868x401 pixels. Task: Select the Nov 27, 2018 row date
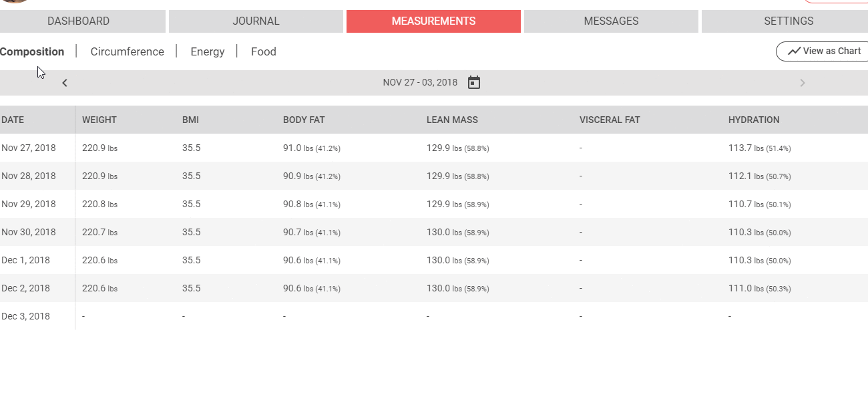pos(29,148)
